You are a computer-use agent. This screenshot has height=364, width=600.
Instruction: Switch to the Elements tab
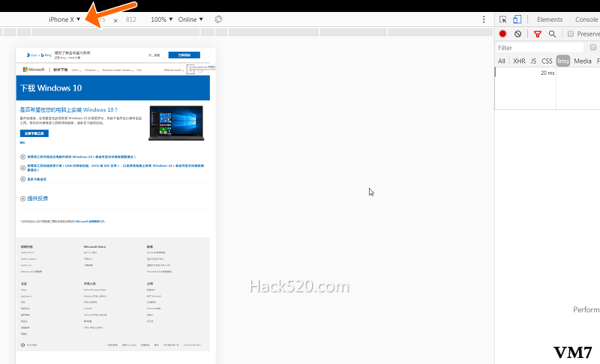pos(550,19)
